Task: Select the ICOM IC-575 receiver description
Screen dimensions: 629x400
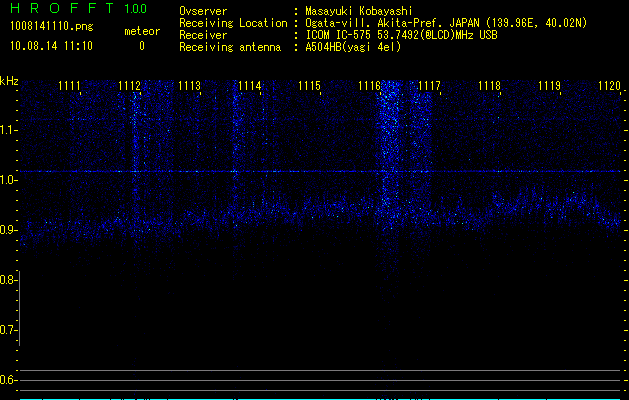Action: pos(401,35)
